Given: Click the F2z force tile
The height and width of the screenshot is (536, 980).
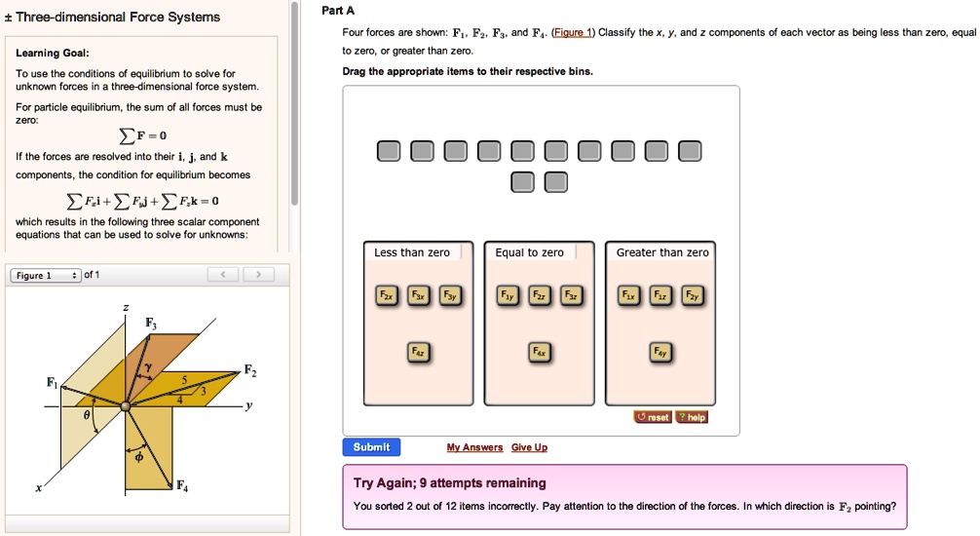Looking at the screenshot, I should [540, 296].
